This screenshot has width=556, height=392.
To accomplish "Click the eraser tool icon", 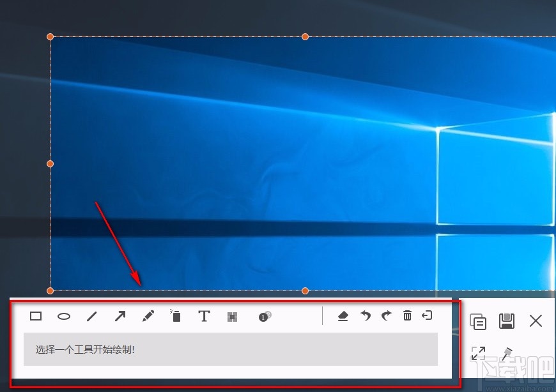I will [x=343, y=315].
